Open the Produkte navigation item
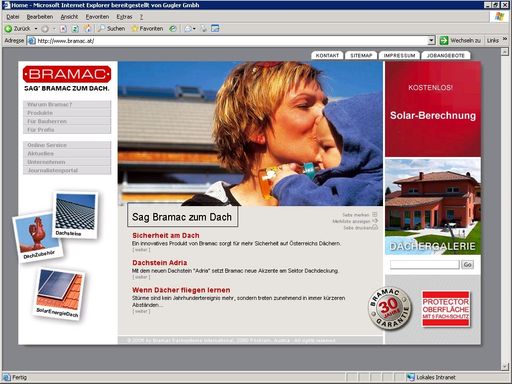The height and width of the screenshot is (384, 512). click(67, 113)
